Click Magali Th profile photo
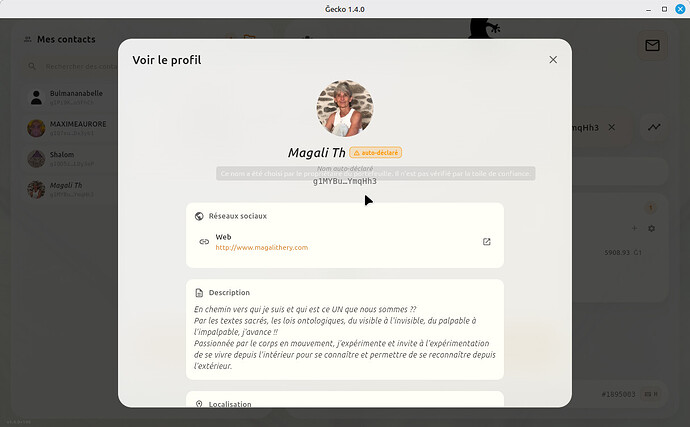 coord(345,108)
